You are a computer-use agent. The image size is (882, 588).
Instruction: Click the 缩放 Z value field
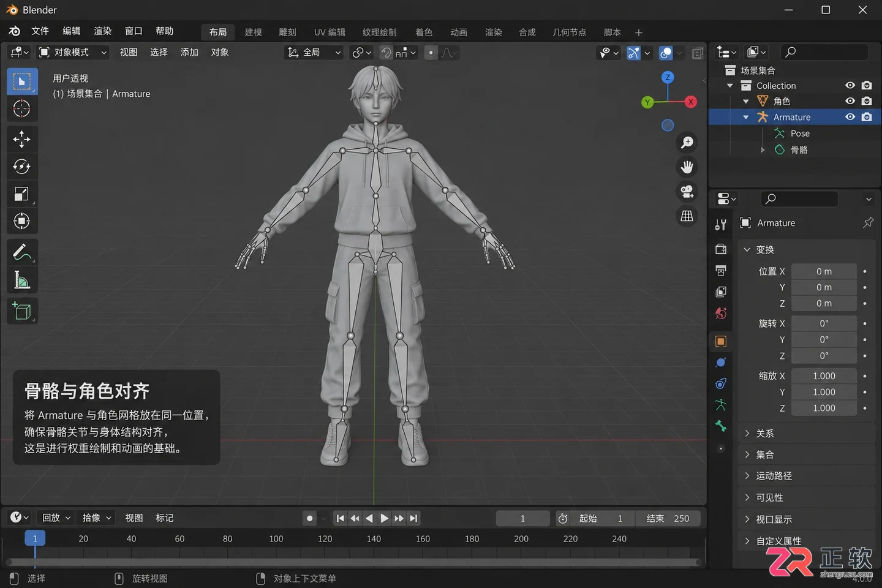click(x=824, y=408)
